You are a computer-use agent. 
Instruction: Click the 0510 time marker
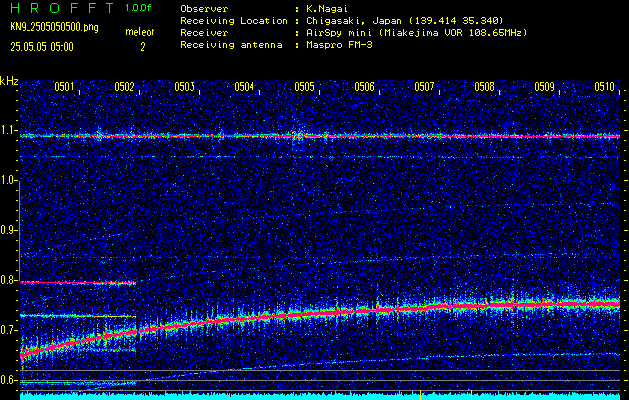tap(605, 87)
